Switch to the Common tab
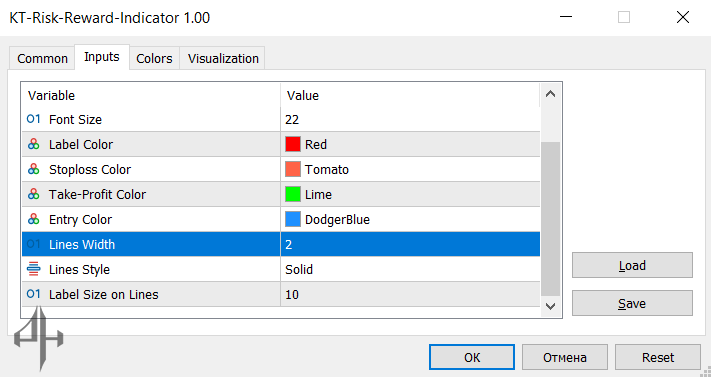 tap(42, 59)
